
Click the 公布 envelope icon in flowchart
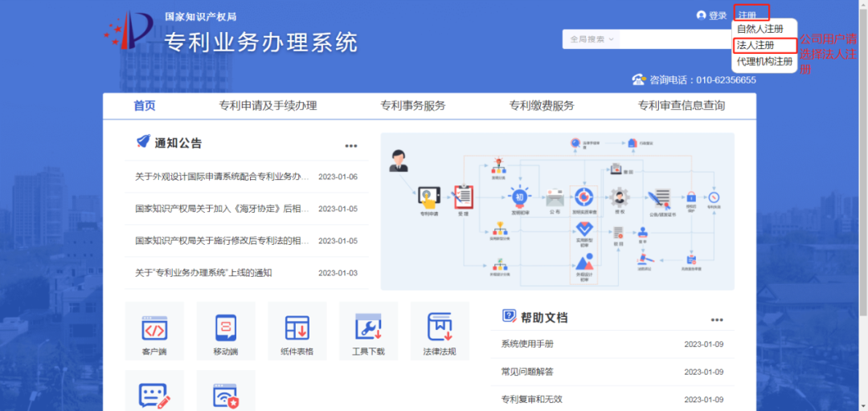click(x=555, y=197)
